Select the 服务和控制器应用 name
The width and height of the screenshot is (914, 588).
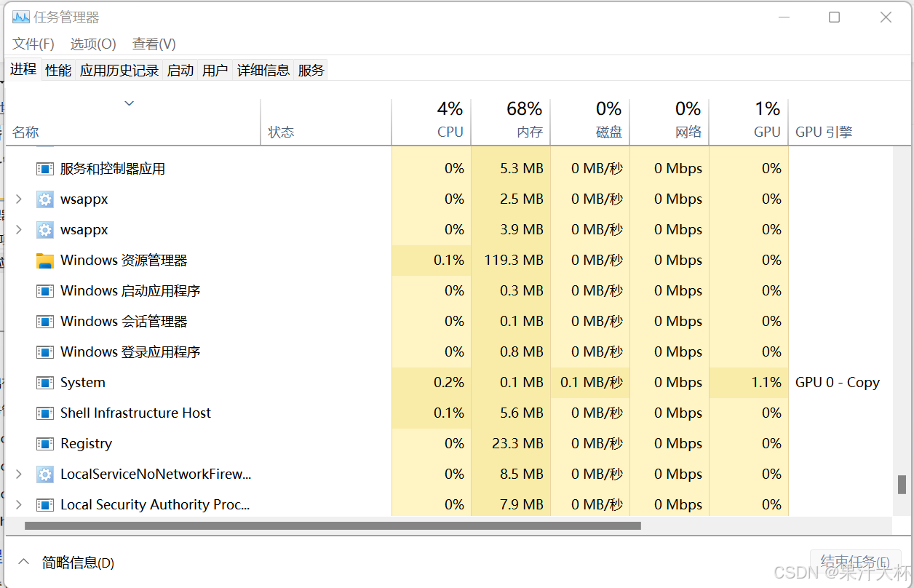pyautogui.click(x=113, y=169)
